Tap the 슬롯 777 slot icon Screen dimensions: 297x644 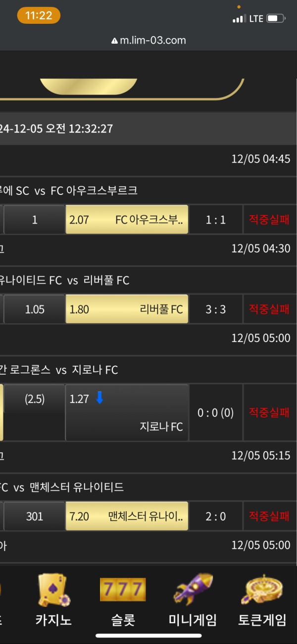123,589
